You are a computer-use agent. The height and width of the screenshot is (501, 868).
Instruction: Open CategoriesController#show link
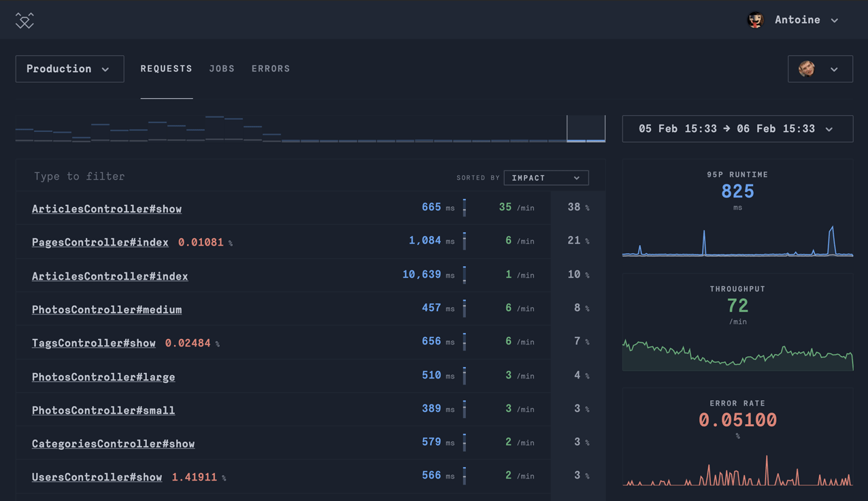(114, 443)
